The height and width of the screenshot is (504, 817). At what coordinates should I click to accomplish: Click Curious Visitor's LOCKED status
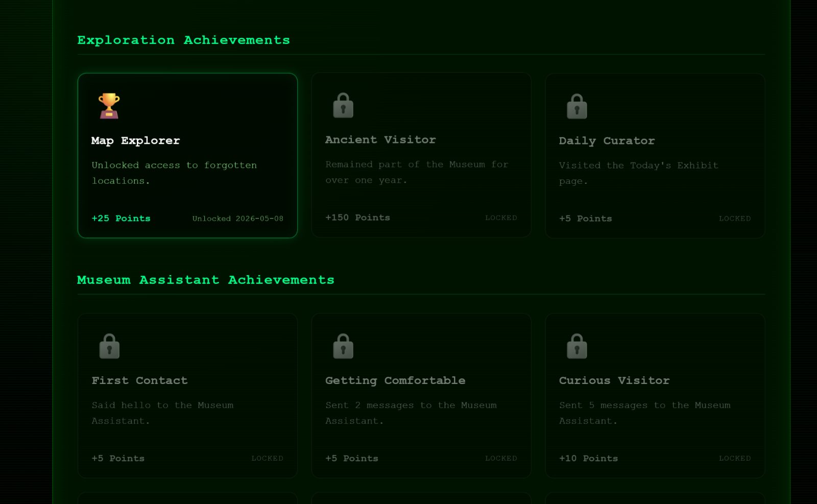[735, 459]
